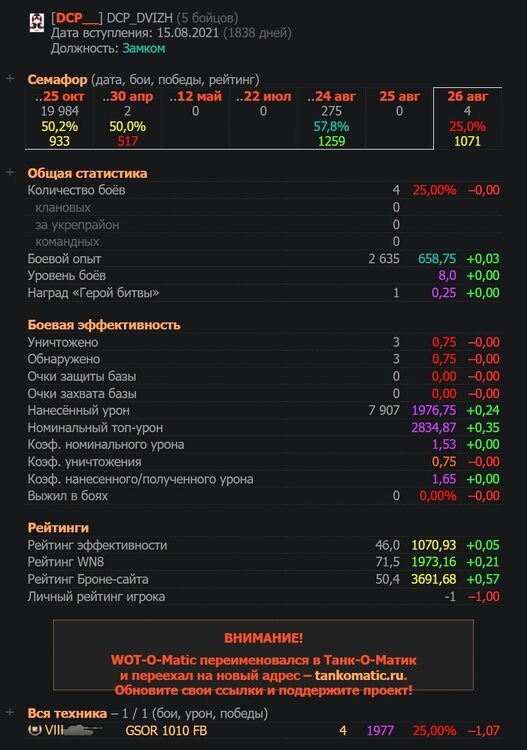Click the Номинальный топ-урон value 2834,87

pyautogui.click(x=434, y=427)
